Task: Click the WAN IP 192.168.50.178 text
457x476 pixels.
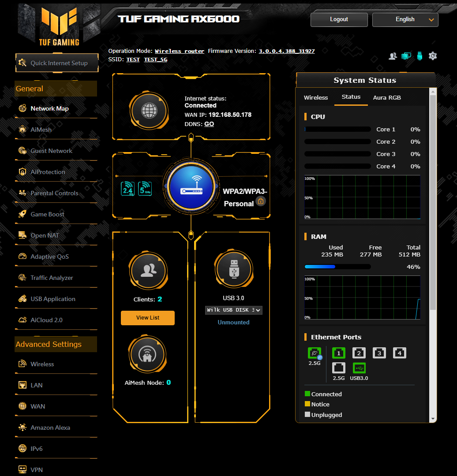Action: pos(230,115)
